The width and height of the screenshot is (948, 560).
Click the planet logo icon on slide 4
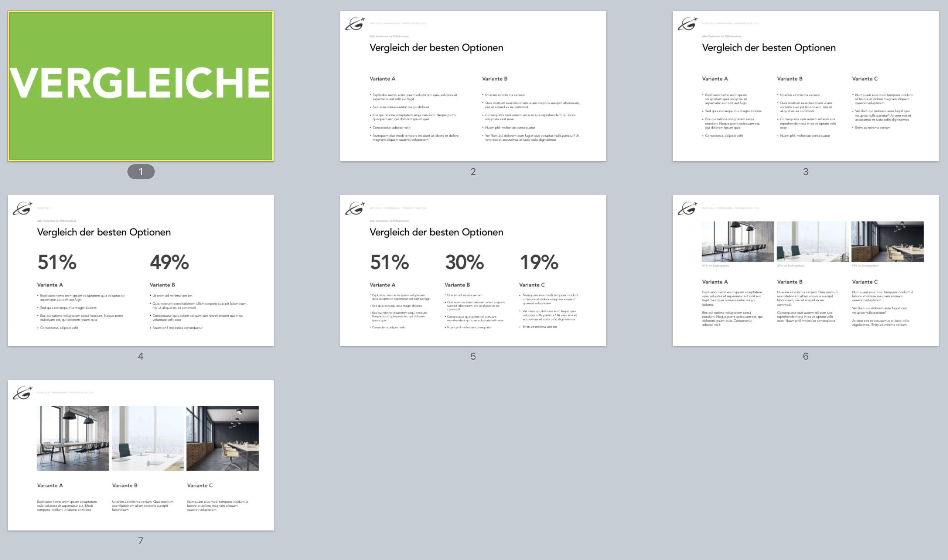tap(23, 208)
